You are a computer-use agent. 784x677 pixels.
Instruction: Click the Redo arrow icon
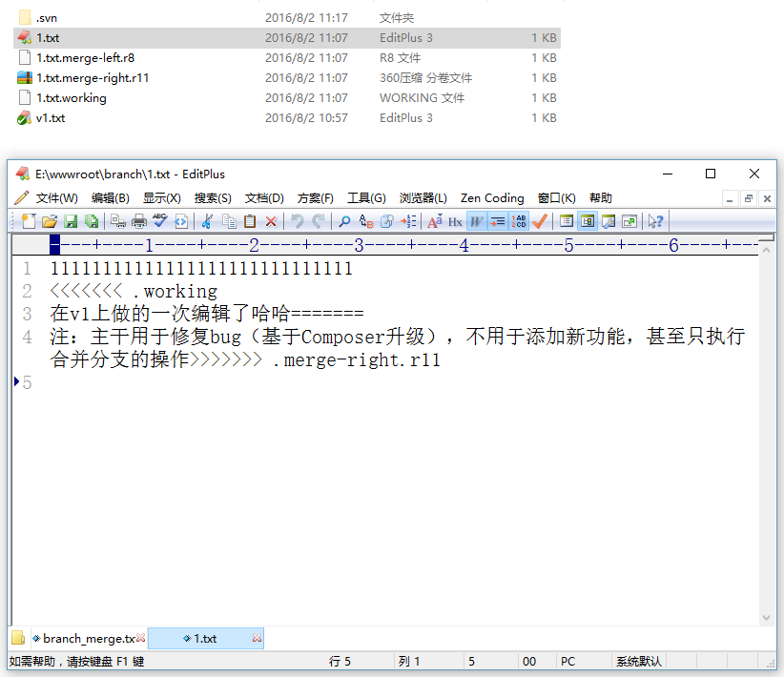coord(318,221)
